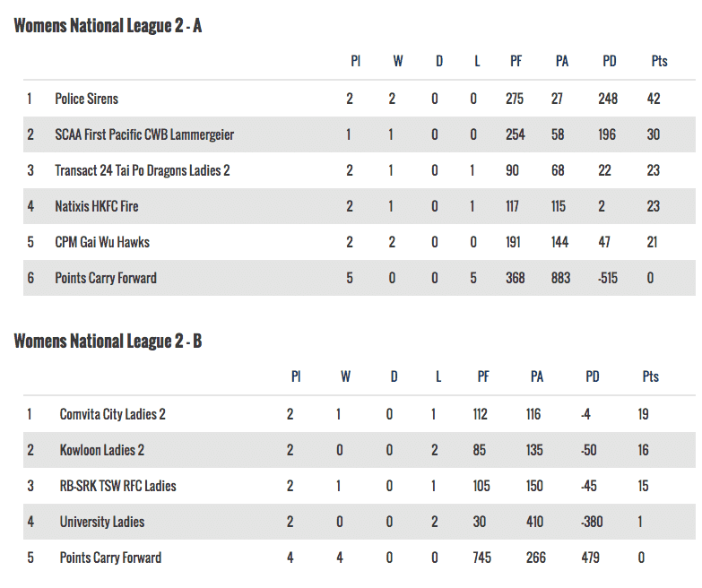Click the -515 points difference cell
The width and height of the screenshot is (702, 588).
(x=609, y=278)
